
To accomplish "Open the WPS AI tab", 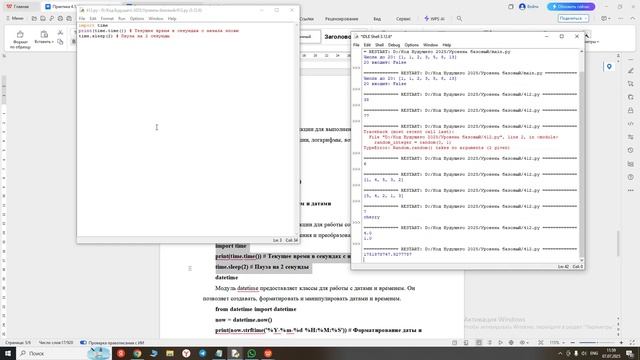I will [434, 19].
